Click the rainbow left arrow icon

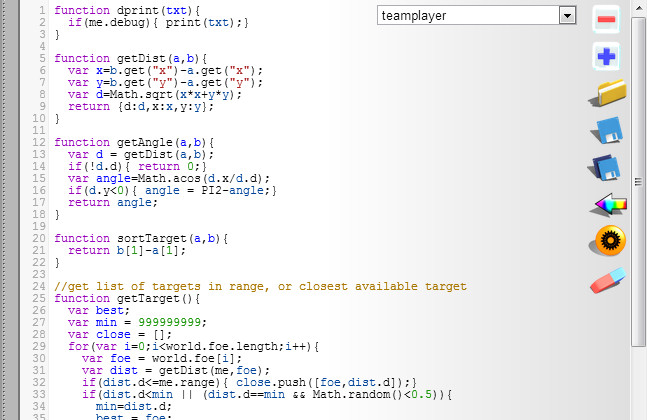(609, 205)
